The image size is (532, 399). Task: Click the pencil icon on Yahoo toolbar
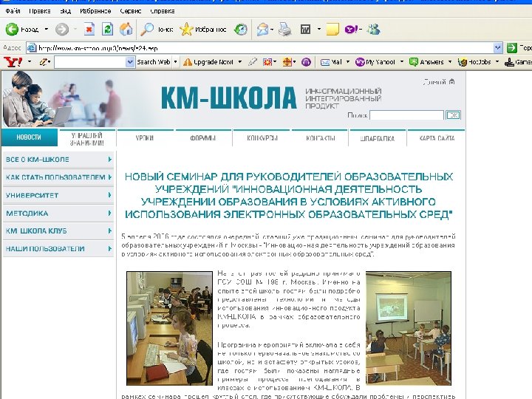(44, 62)
